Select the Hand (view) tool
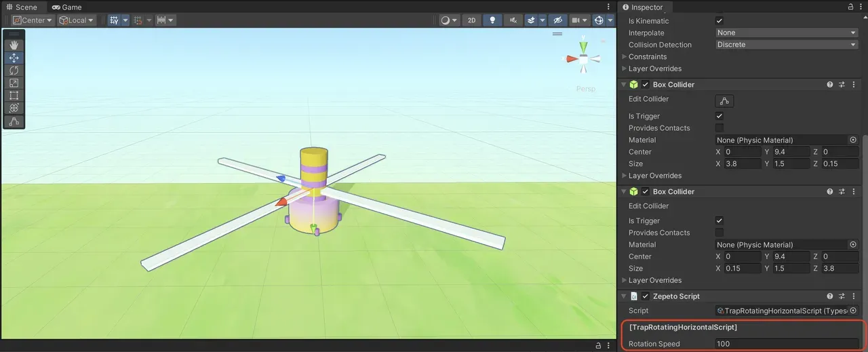 [x=14, y=45]
